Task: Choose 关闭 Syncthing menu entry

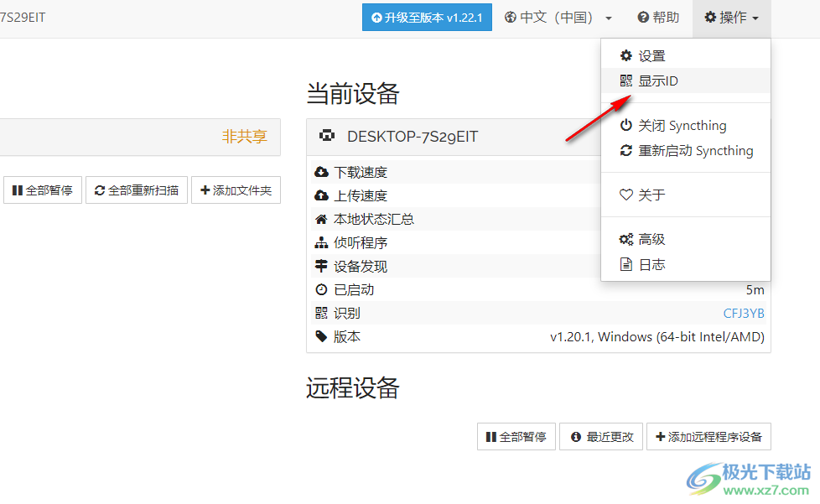Action: (x=686, y=126)
